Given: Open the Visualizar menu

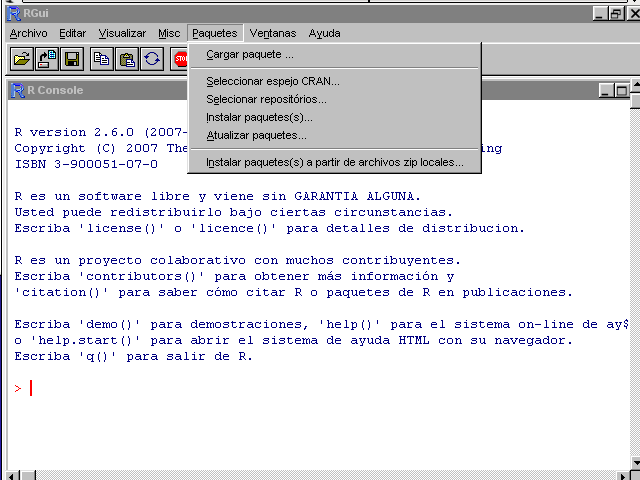Looking at the screenshot, I should [x=122, y=33].
